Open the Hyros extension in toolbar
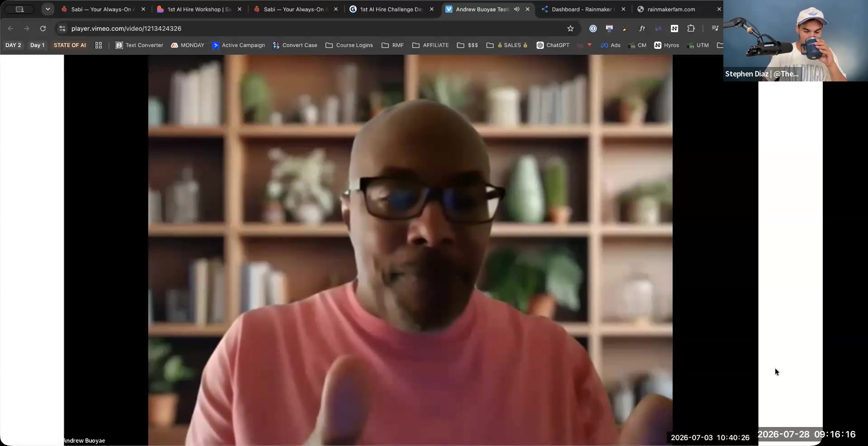868x446 pixels. point(675,28)
